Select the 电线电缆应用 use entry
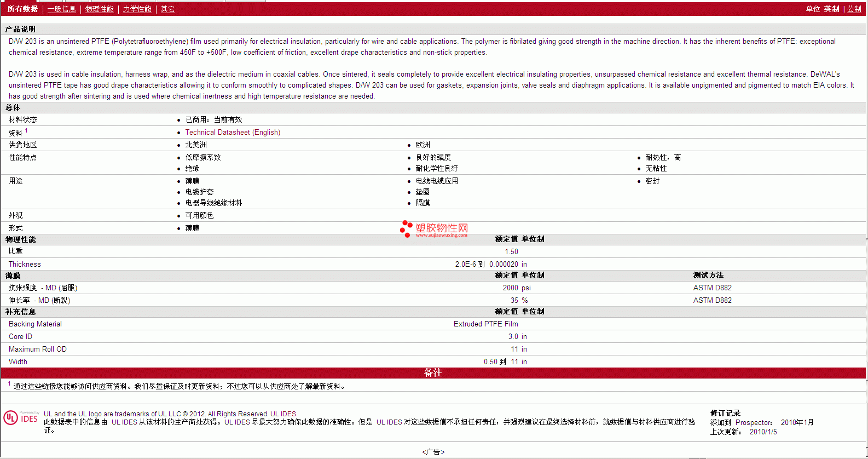Image resolution: width=868 pixels, height=459 pixels. tap(437, 181)
